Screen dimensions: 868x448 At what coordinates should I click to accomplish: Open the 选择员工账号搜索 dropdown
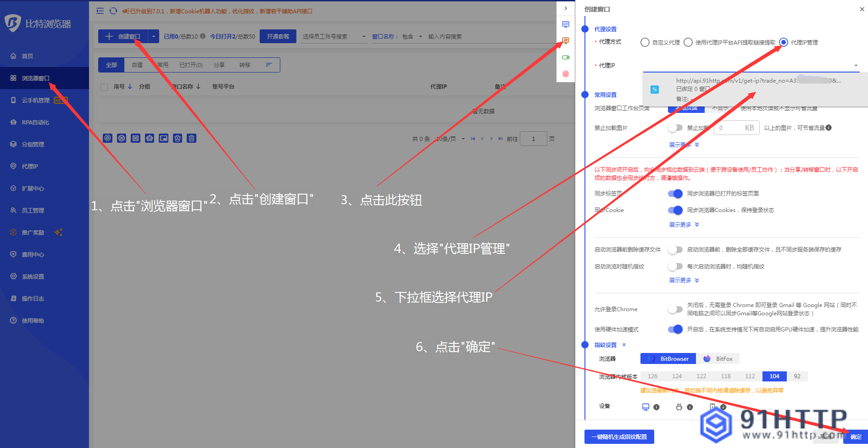334,36
